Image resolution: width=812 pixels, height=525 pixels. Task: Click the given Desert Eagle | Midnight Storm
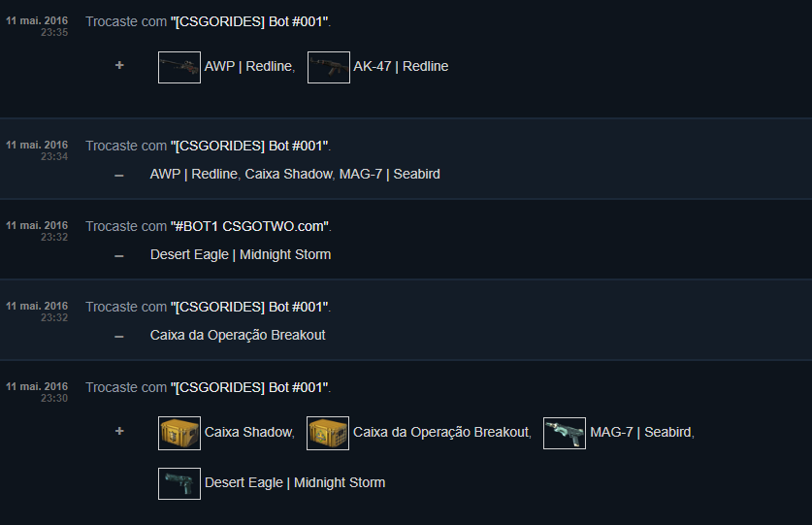241,254
